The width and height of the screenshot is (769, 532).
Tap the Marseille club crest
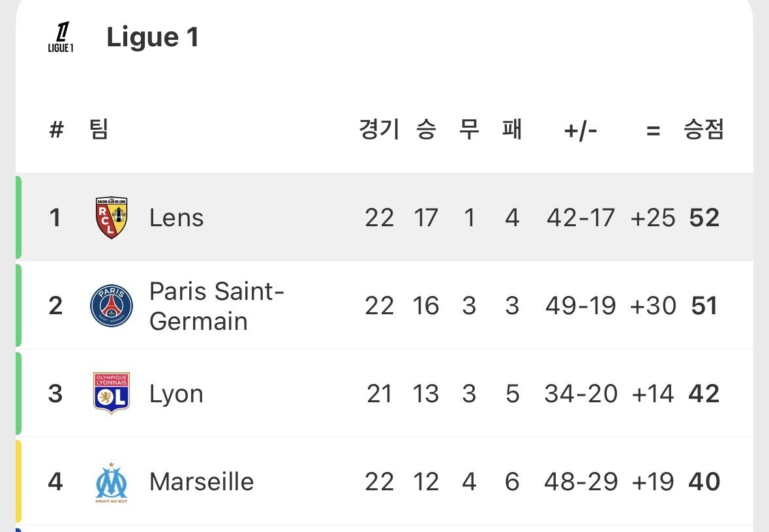(112, 482)
